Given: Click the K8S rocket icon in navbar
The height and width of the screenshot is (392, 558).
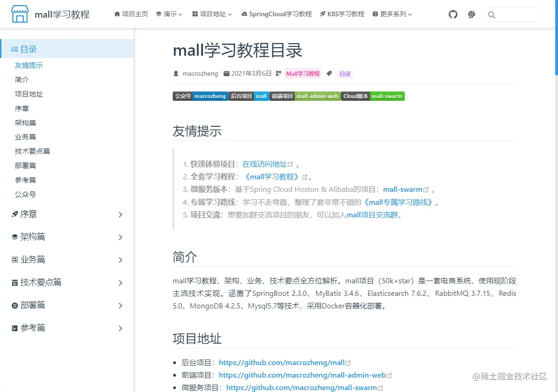Looking at the screenshot, I should pyautogui.click(x=323, y=14).
